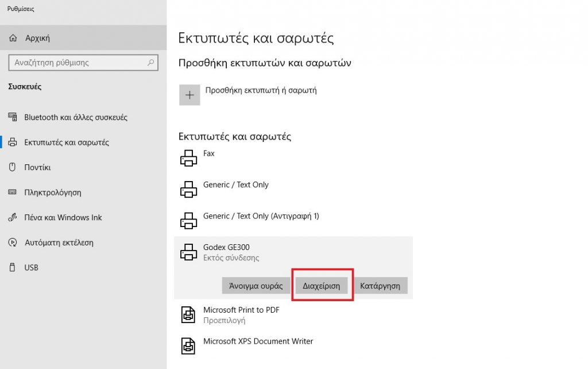Open Αυτόματη εκτέλεση settings

[x=59, y=243]
